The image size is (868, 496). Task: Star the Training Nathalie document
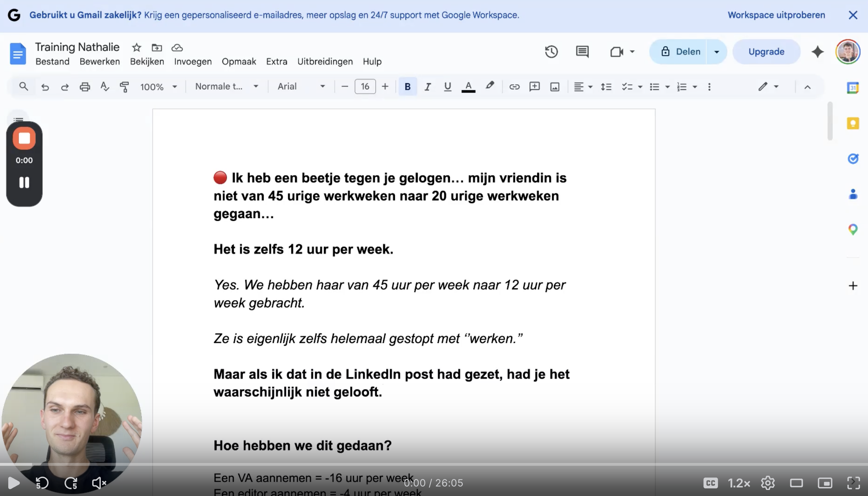coord(137,48)
